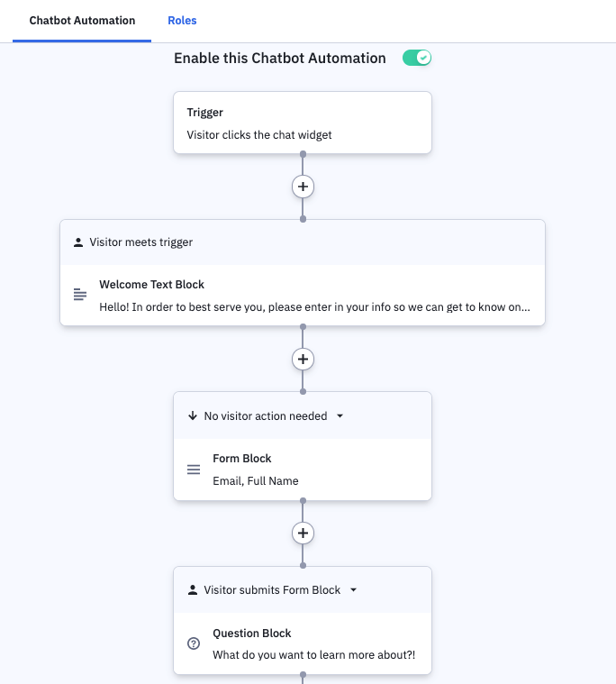Click person icon beside Visitor meets trigger
The height and width of the screenshot is (684, 616).
click(78, 242)
